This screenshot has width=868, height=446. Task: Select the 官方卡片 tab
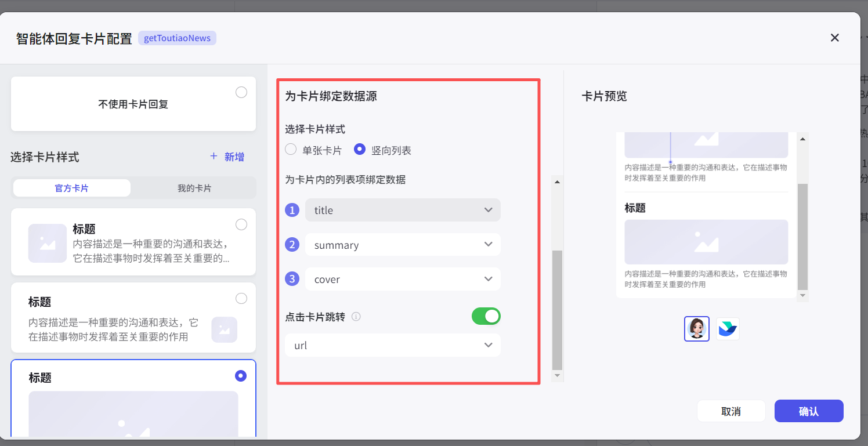coord(71,187)
